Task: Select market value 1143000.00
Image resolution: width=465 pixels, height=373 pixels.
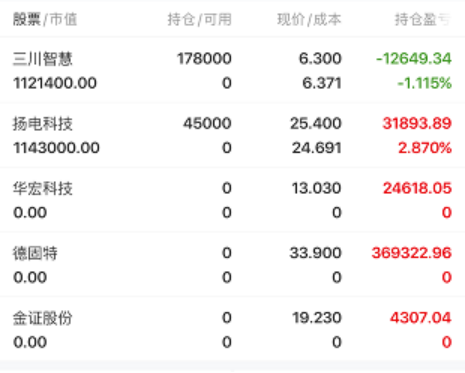Action: (56, 148)
